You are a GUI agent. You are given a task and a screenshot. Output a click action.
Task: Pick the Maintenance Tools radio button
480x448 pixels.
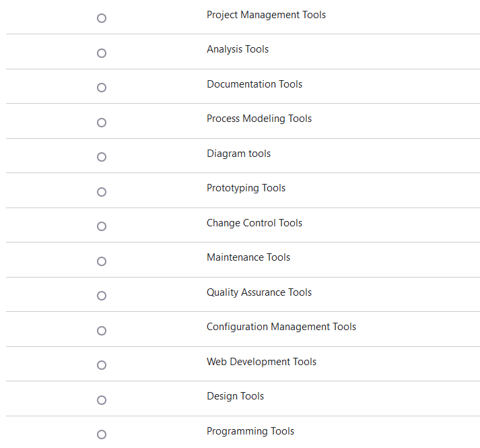[102, 261]
